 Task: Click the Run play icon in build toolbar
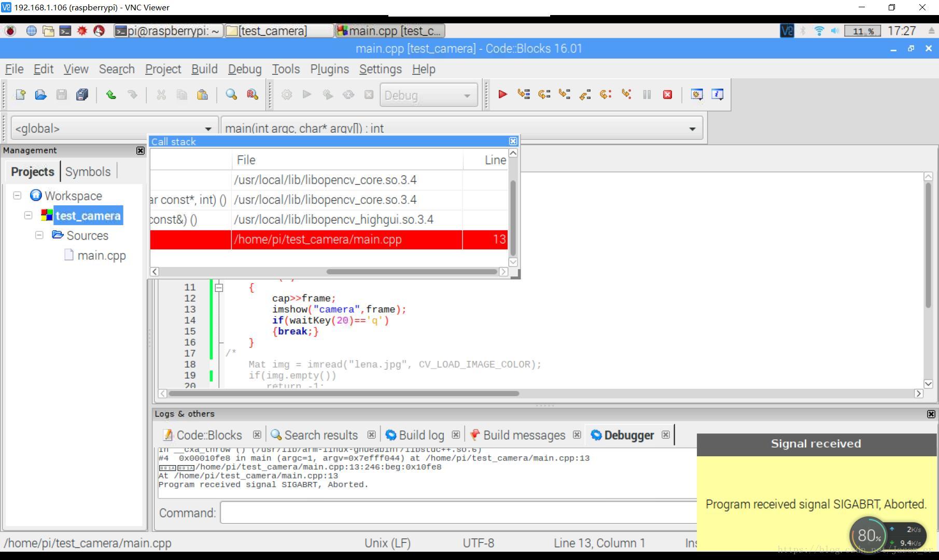[x=307, y=94]
